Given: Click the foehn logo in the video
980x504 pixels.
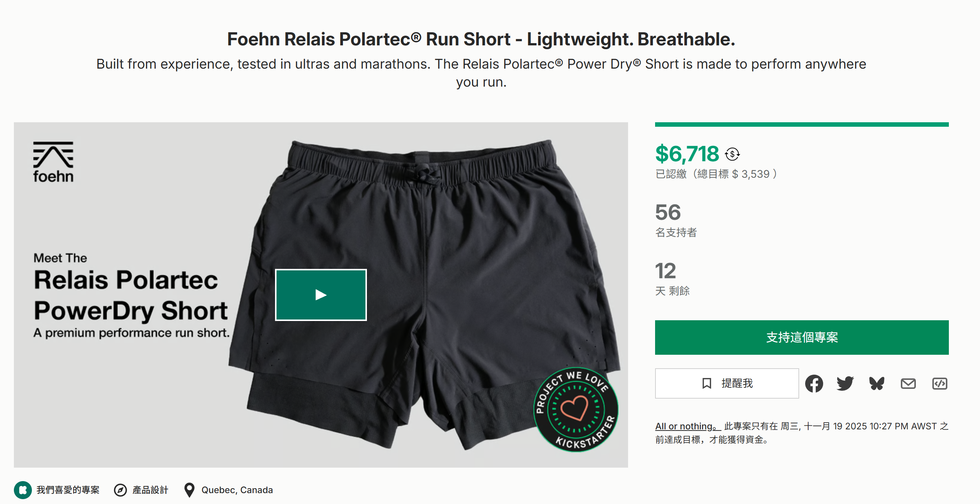Looking at the screenshot, I should 53,162.
